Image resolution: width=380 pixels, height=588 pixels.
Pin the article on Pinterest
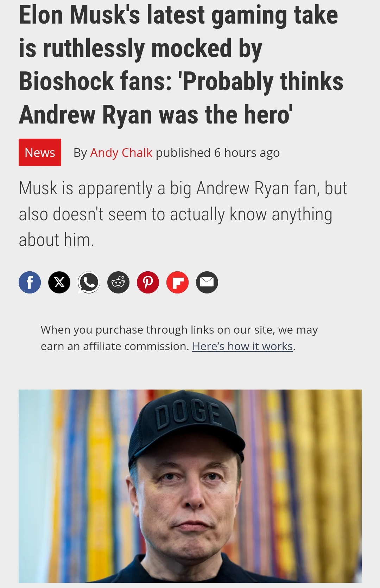tap(148, 282)
